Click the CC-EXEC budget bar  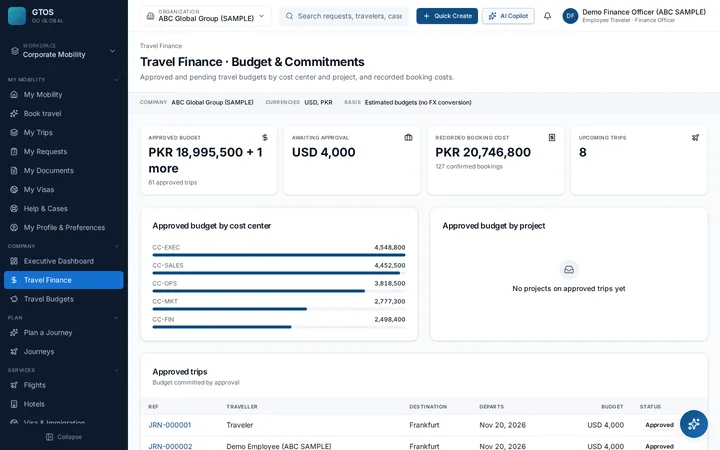tap(279, 255)
